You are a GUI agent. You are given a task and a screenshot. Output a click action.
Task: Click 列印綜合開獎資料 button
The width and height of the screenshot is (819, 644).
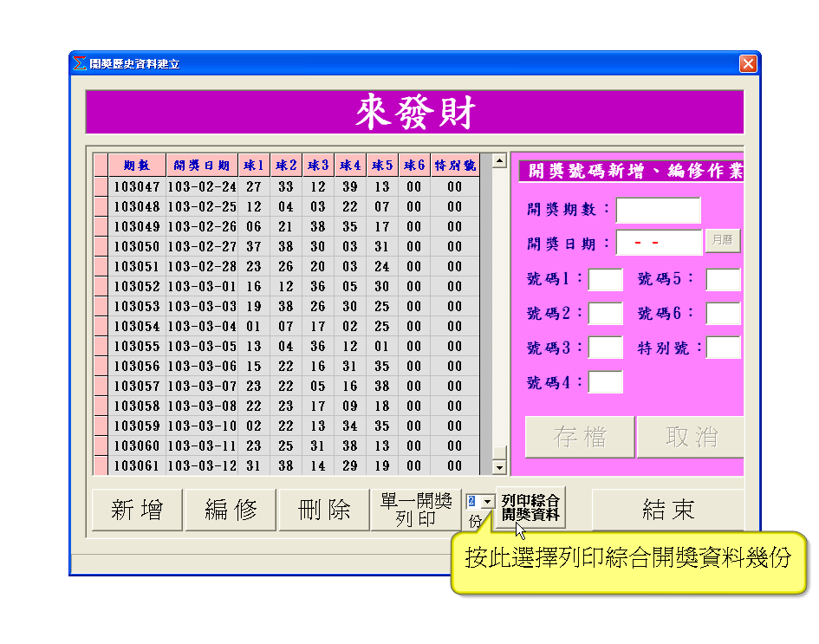530,509
